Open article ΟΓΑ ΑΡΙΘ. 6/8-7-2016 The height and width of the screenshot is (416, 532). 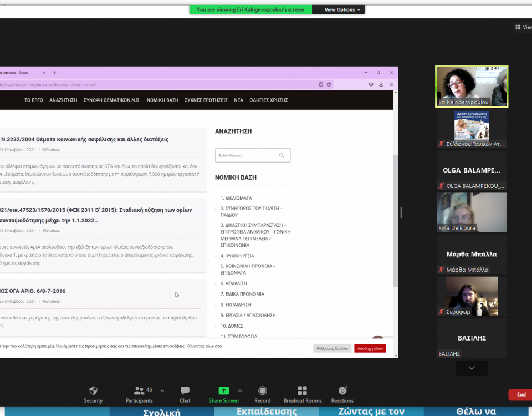tap(33, 291)
